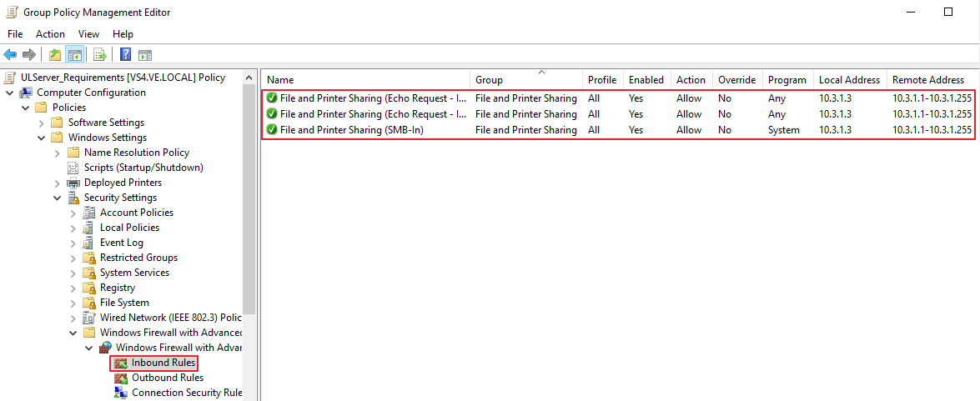Viewport: 980px width, 401px height.
Task: Select the Name Resolution Policy tree label
Action: click(136, 153)
